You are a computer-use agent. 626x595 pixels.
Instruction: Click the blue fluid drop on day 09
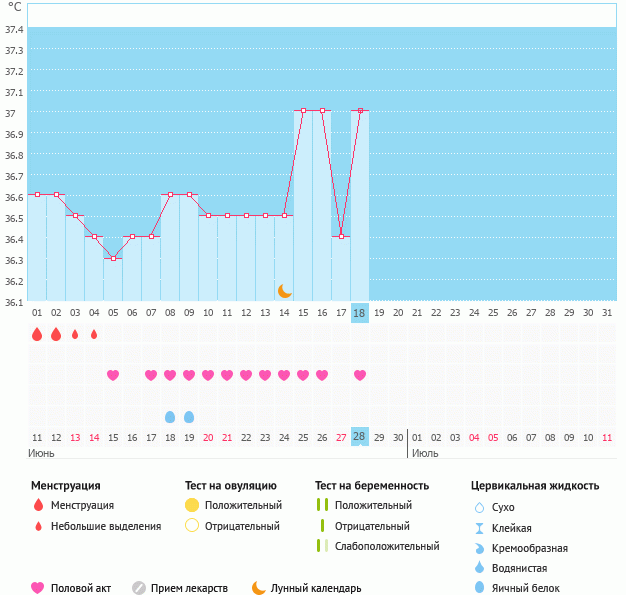tap(189, 416)
